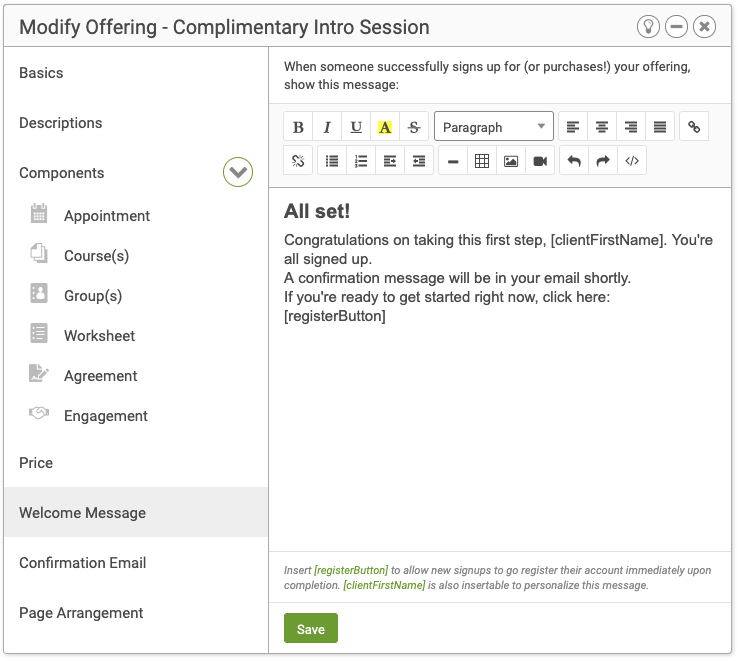Screen dimensions: 739x661
Task: Open the HTML source code view
Action: tap(632, 161)
